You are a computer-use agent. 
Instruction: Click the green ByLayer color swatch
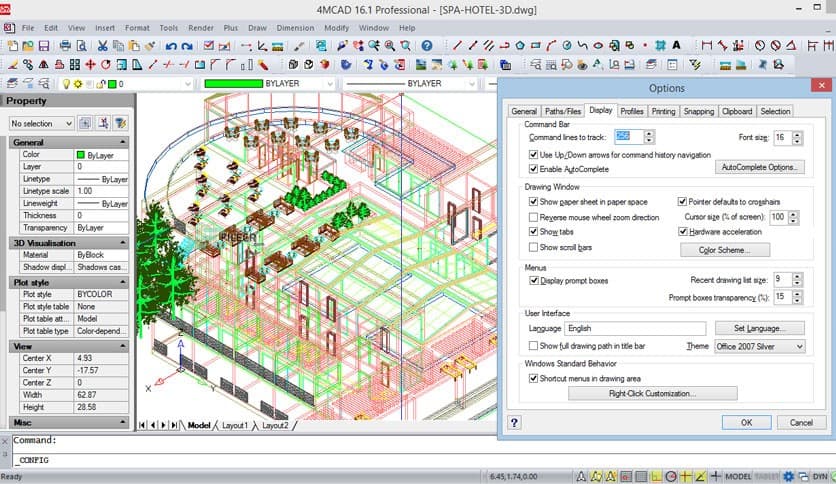(x=81, y=155)
